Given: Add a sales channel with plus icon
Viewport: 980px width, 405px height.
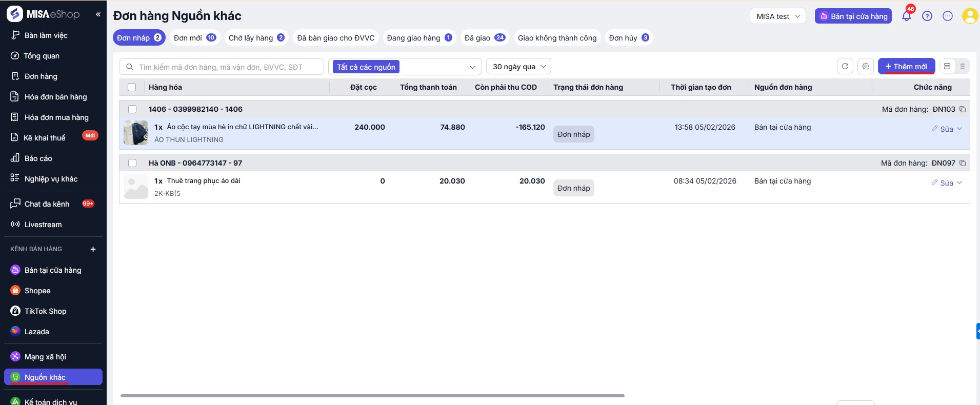Looking at the screenshot, I should (x=93, y=249).
